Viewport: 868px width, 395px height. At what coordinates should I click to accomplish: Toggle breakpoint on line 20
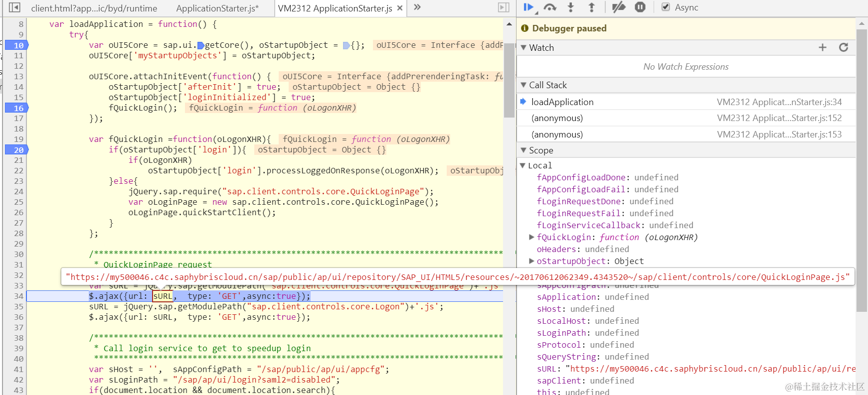pos(16,149)
